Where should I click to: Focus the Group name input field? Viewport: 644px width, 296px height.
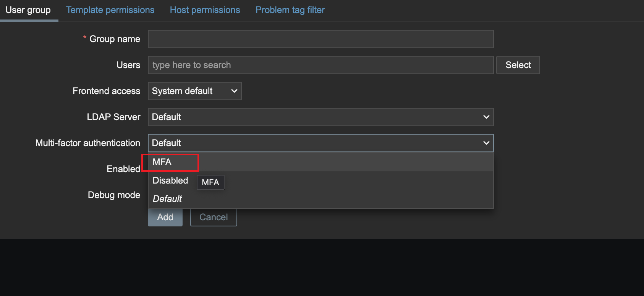pos(321,39)
